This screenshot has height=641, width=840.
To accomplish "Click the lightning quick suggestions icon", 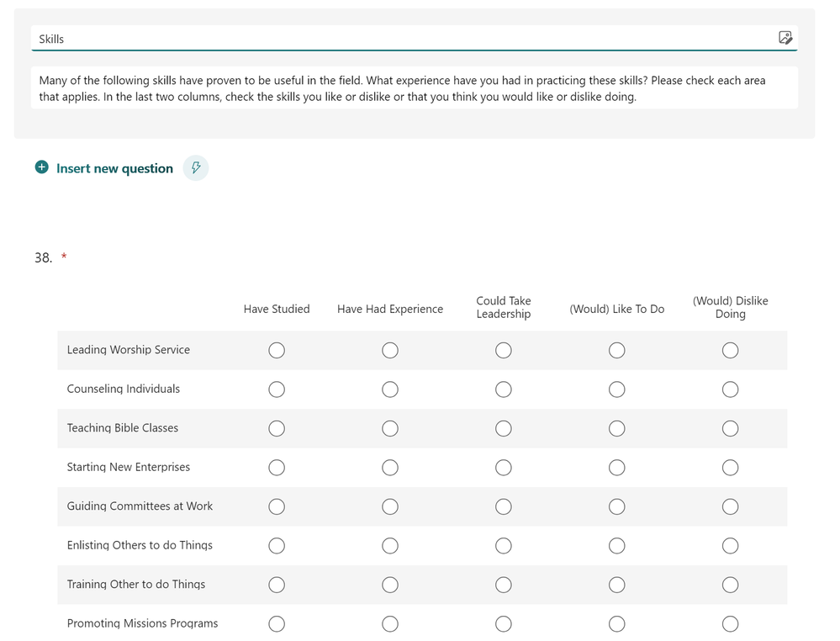I will pos(196,168).
